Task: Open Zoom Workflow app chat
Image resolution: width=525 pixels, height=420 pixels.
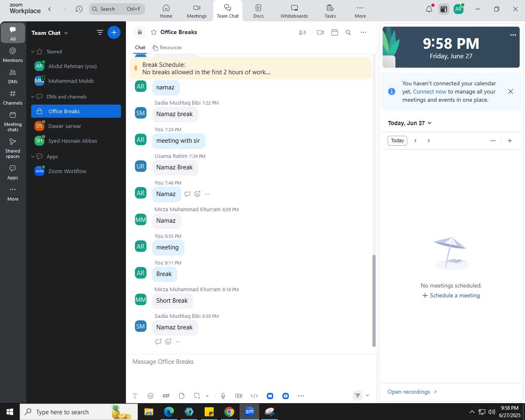Action: point(76,171)
